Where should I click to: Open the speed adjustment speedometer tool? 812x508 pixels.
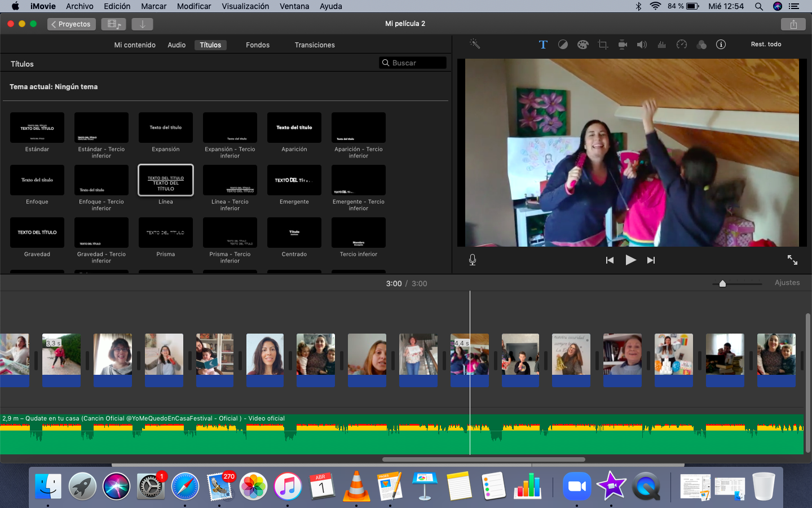point(682,45)
